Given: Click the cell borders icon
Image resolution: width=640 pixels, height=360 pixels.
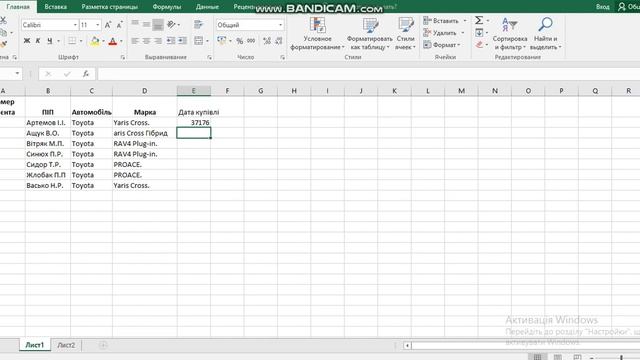Looking at the screenshot, I should pyautogui.click(x=72, y=41).
